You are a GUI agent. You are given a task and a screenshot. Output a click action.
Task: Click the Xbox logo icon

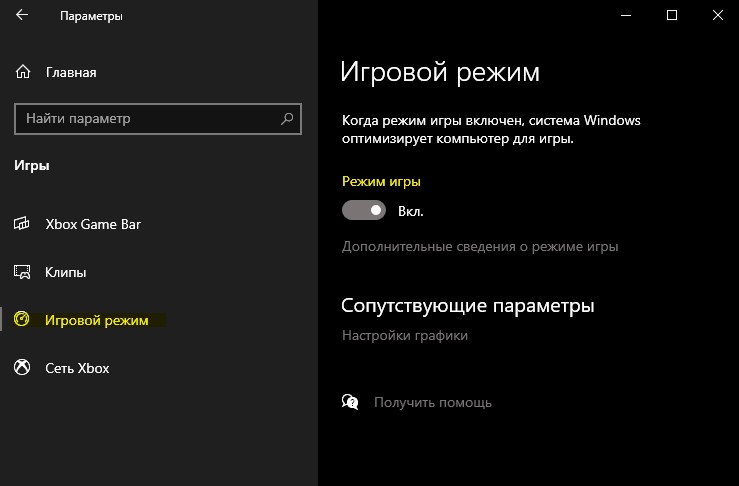(x=22, y=367)
